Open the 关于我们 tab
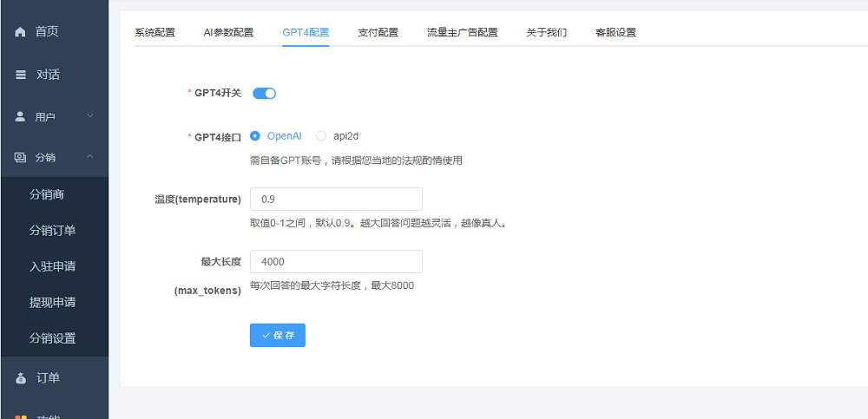 pos(546,32)
